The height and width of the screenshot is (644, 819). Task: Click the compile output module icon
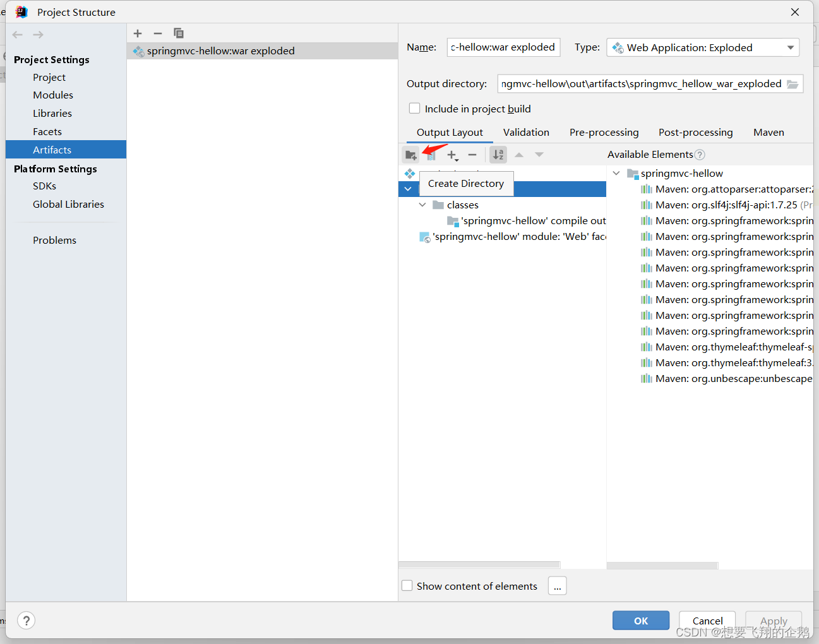453,221
